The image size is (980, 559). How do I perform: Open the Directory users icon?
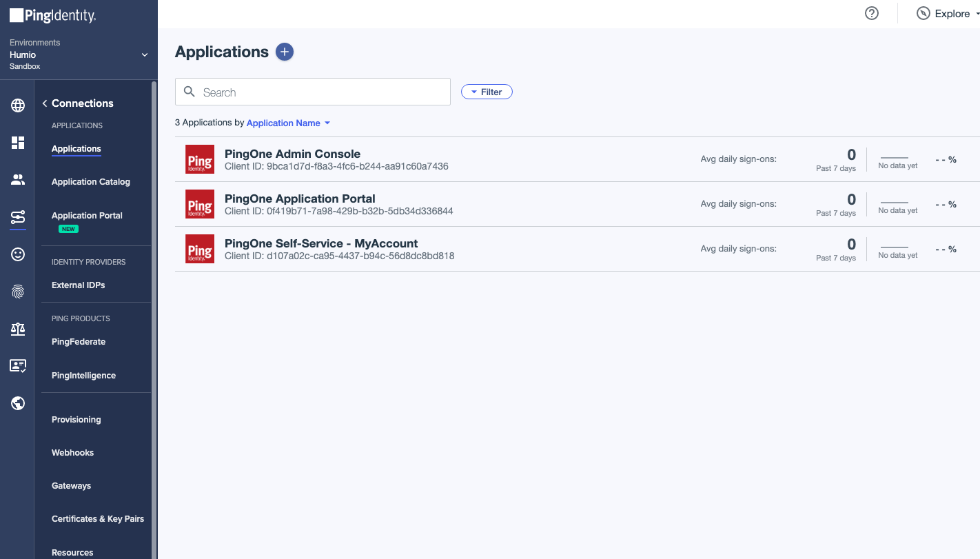tap(17, 180)
